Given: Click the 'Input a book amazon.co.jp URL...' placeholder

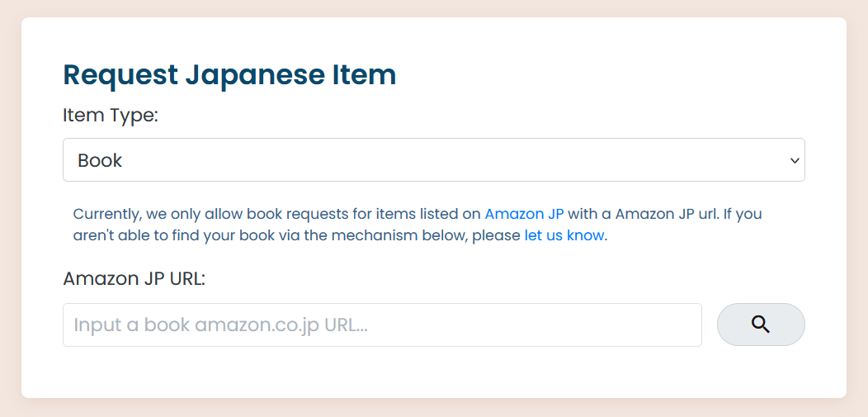Looking at the screenshot, I should click(x=220, y=325).
